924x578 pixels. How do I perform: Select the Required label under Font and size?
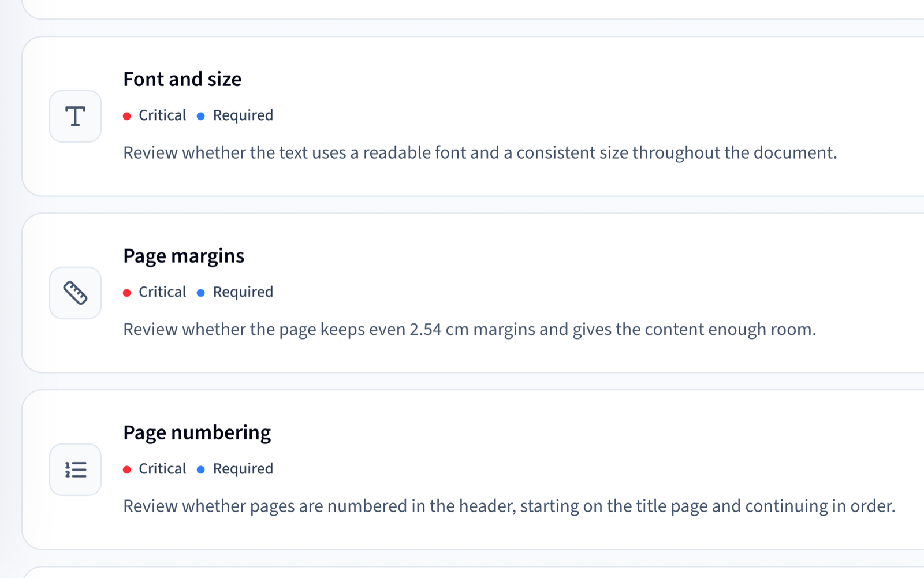coord(243,115)
